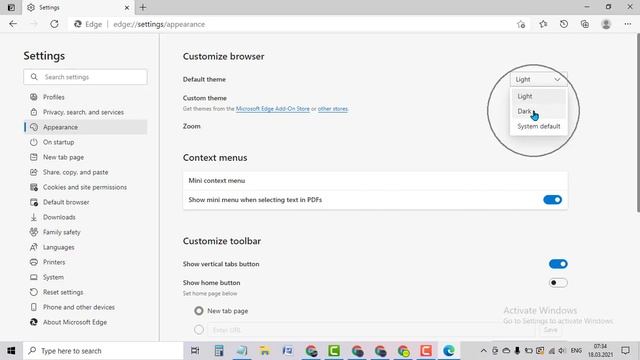Screen dimensions: 640x360
Task: Click the ENG language indicator
Action: 576,351
